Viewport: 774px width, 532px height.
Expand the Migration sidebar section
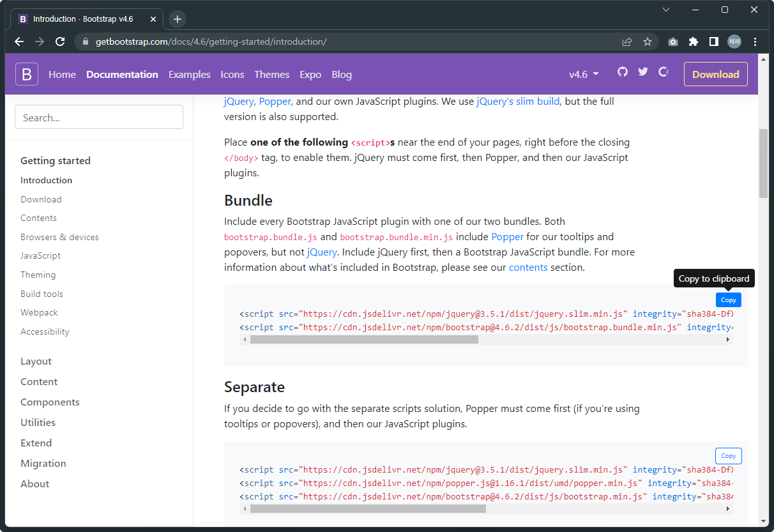tap(43, 463)
